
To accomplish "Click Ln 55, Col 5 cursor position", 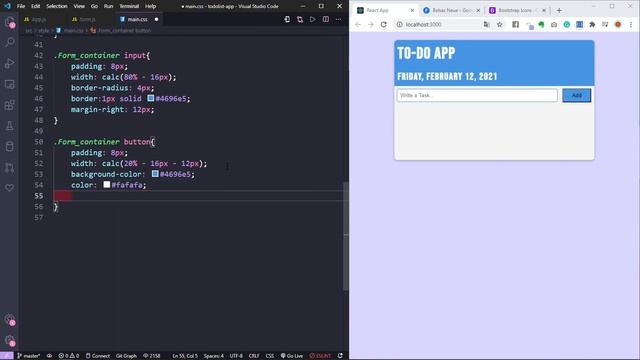I will pyautogui.click(x=184, y=356).
